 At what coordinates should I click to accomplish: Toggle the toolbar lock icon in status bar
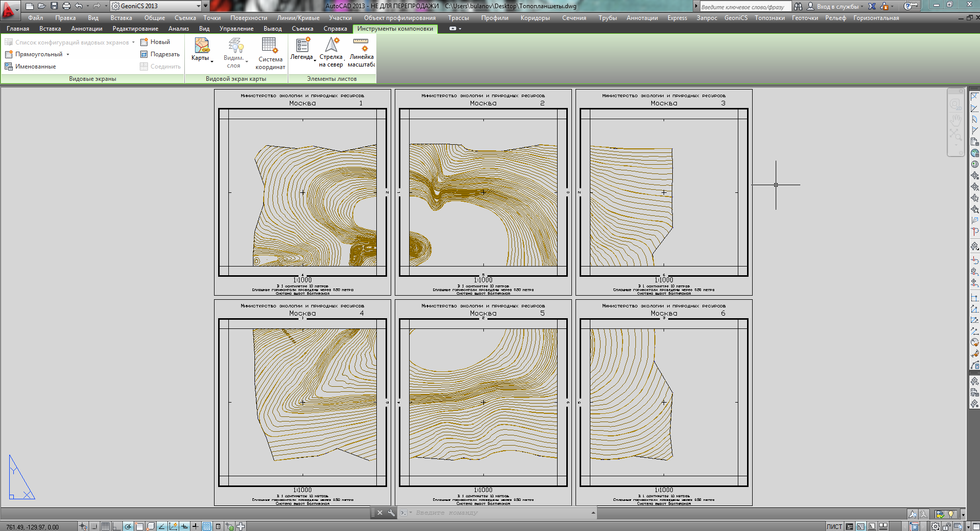[946, 526]
